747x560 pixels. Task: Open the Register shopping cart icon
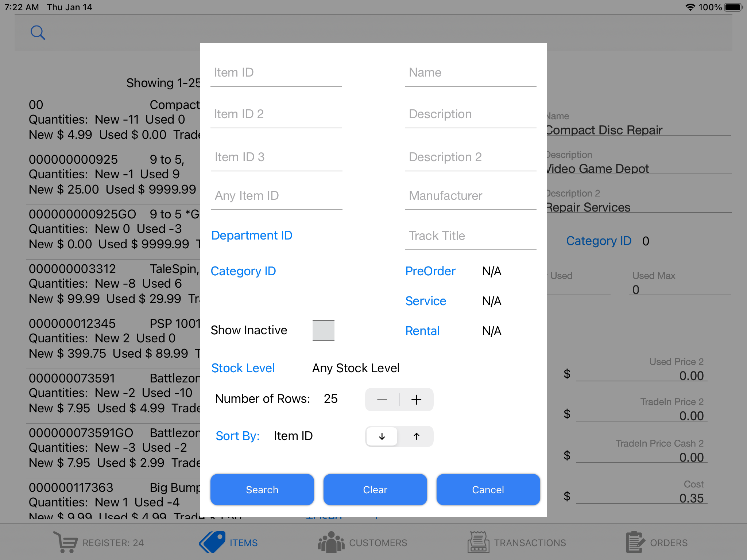click(66, 542)
